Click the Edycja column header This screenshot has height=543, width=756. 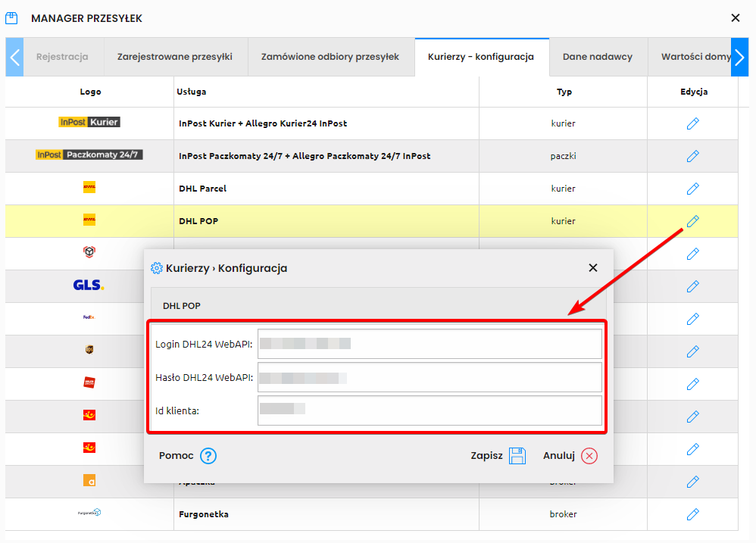pos(694,92)
